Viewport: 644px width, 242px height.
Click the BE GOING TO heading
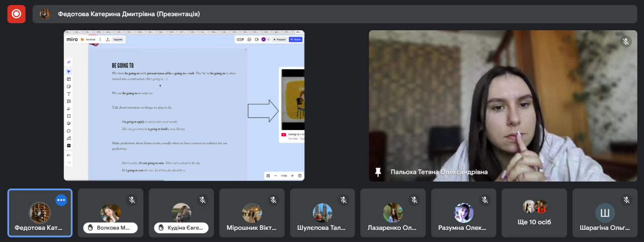pyautogui.click(x=123, y=66)
